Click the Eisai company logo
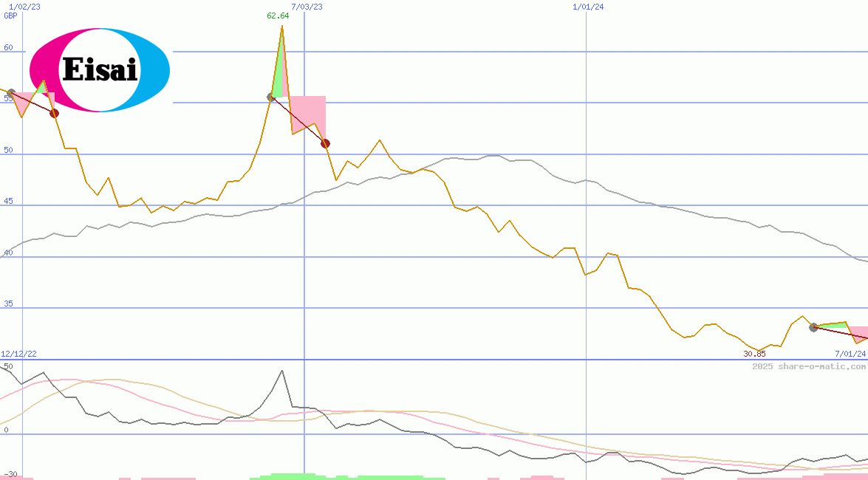This screenshot has height=480, width=868. pos(99,69)
